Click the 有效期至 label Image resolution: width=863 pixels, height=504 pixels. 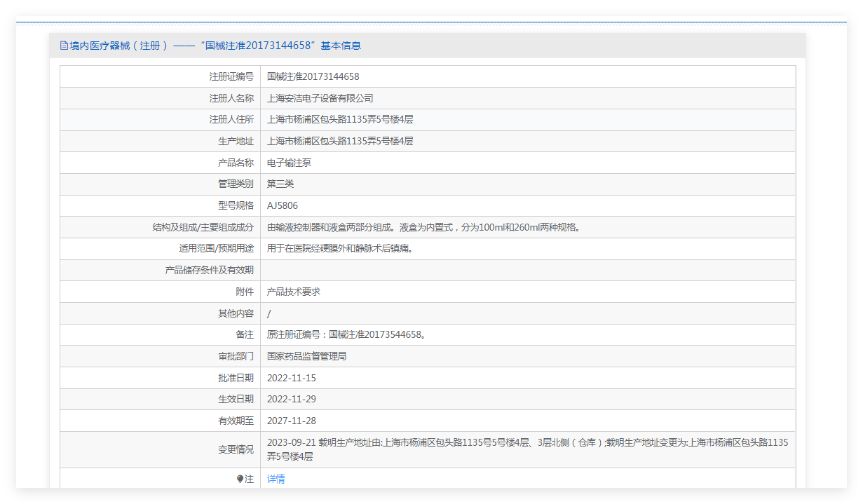tap(236, 421)
